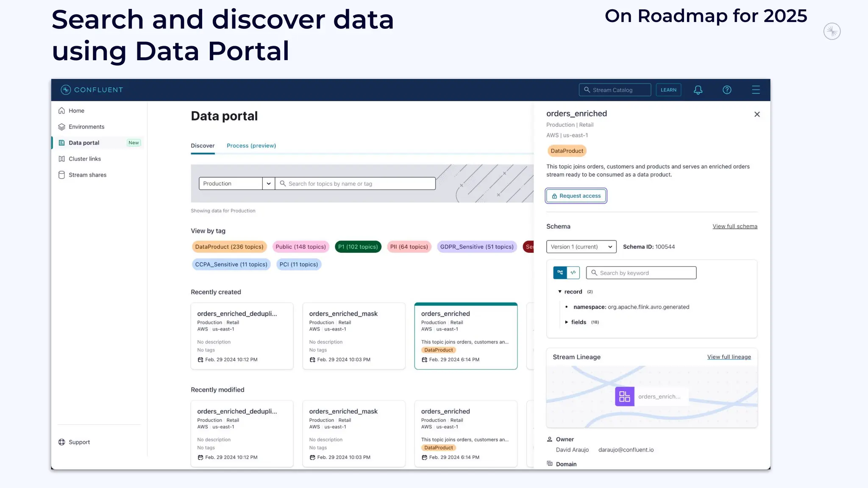The width and height of the screenshot is (868, 488).
Task: Click the namespace org.apache.flink.avro.generated row
Action: pyautogui.click(x=631, y=307)
